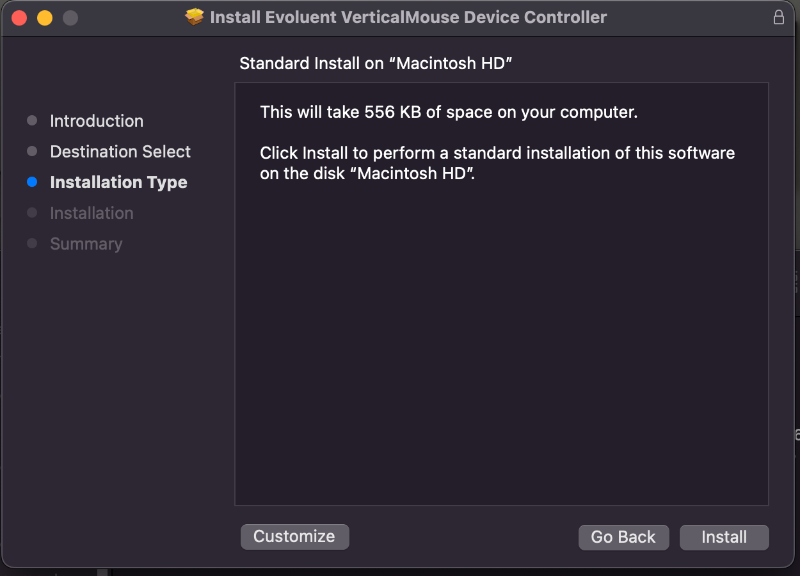Click the 556 KB space message text

pyautogui.click(x=449, y=112)
